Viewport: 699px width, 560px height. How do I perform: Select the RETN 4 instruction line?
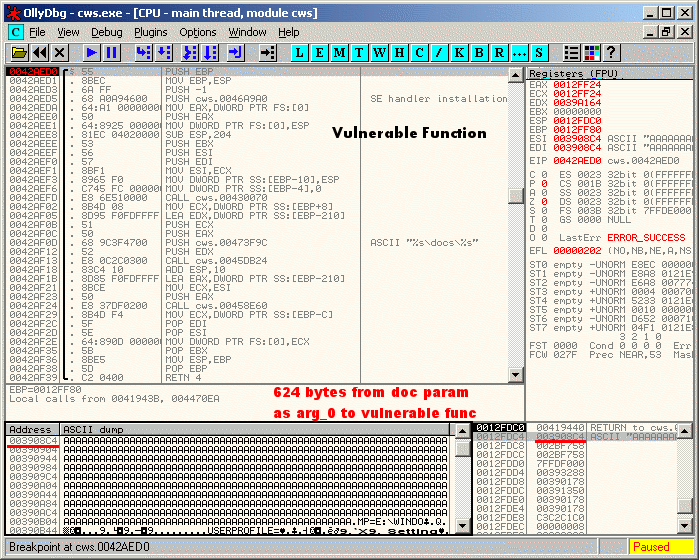coord(183,378)
